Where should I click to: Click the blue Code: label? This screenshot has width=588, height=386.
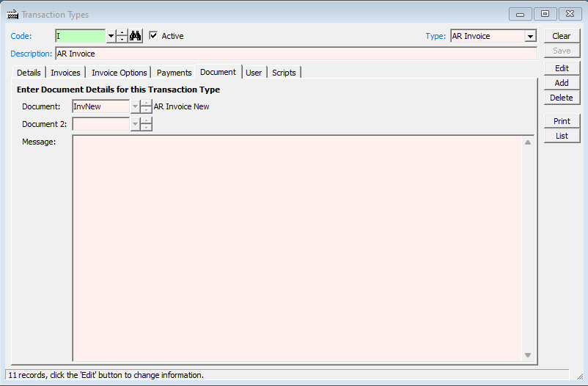(21, 36)
